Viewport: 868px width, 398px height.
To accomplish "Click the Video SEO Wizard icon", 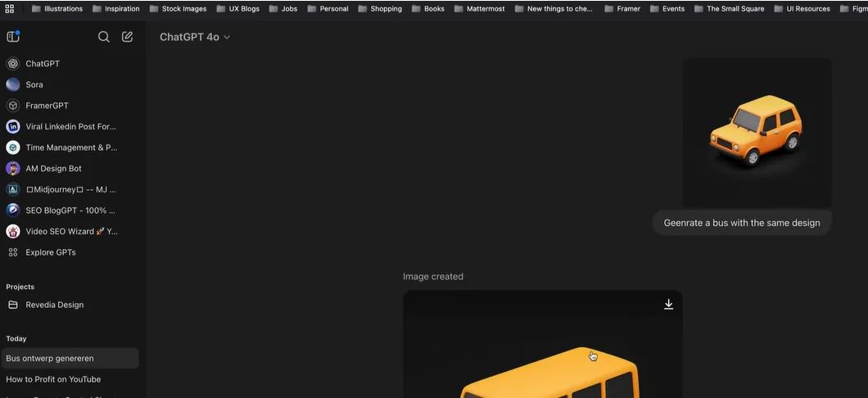I will point(13,232).
